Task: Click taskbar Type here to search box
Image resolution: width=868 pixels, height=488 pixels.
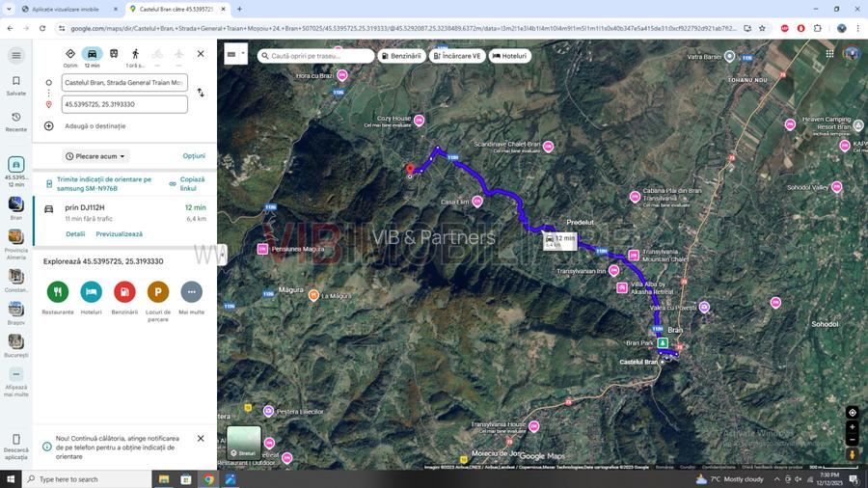Action: point(87,479)
